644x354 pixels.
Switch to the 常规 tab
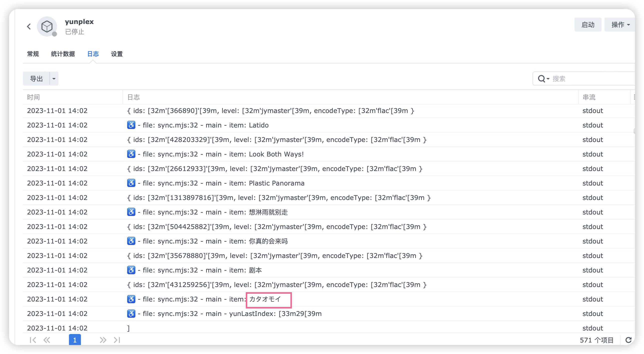tap(33, 54)
